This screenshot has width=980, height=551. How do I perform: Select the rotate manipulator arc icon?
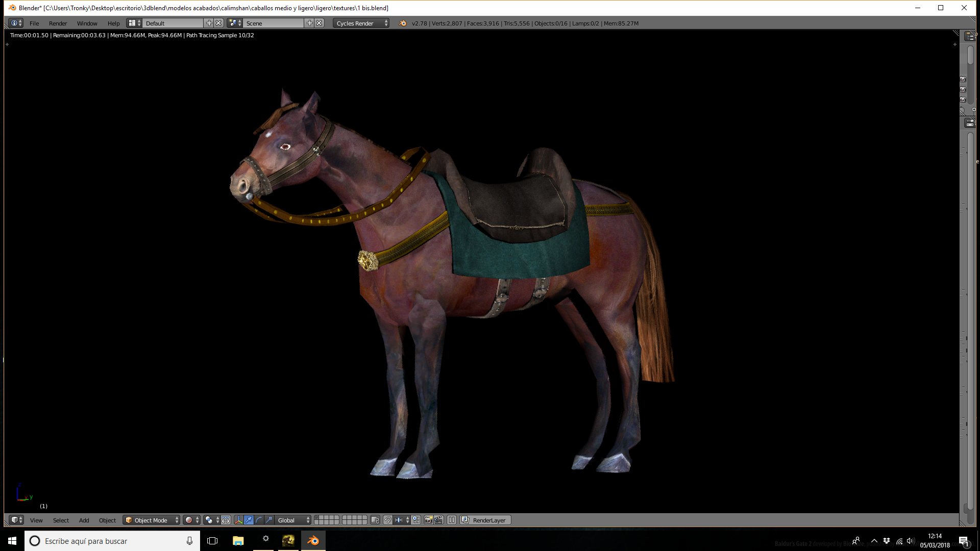[259, 520]
